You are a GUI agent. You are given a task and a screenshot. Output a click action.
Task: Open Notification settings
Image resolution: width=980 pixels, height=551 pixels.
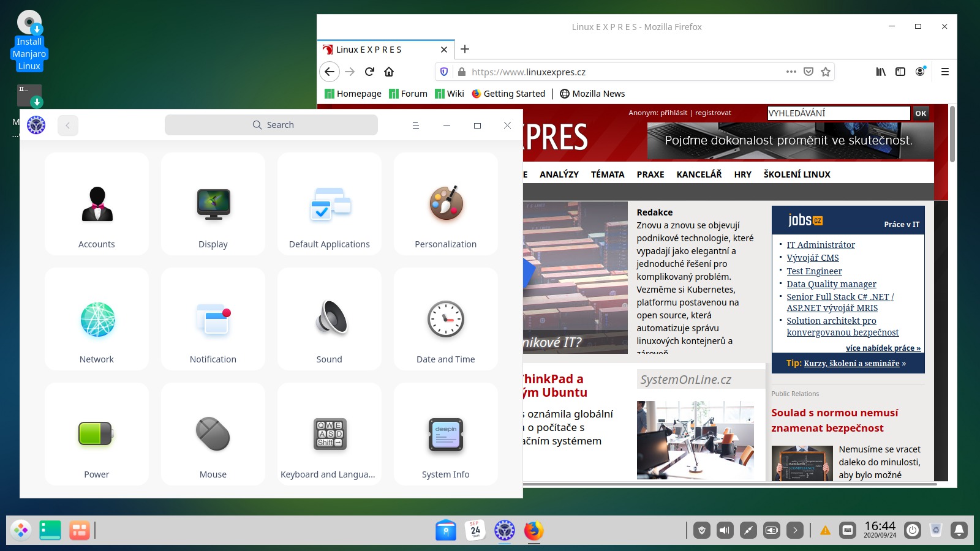tap(213, 319)
